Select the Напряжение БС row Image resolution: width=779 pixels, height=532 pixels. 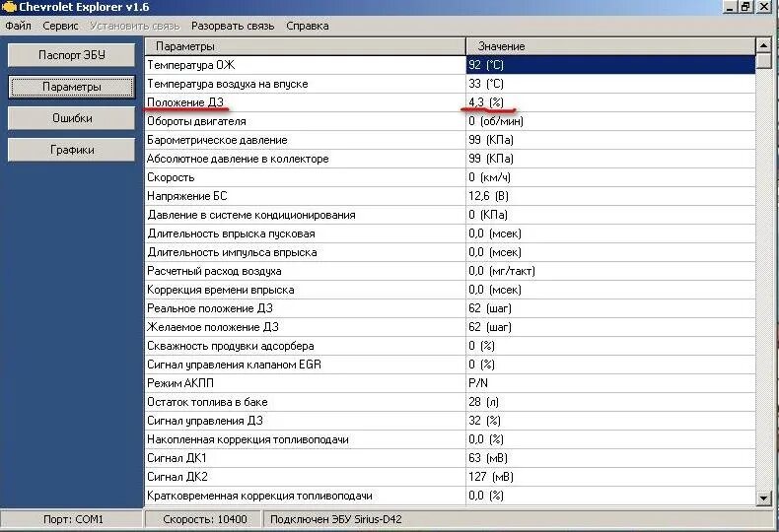coord(450,196)
